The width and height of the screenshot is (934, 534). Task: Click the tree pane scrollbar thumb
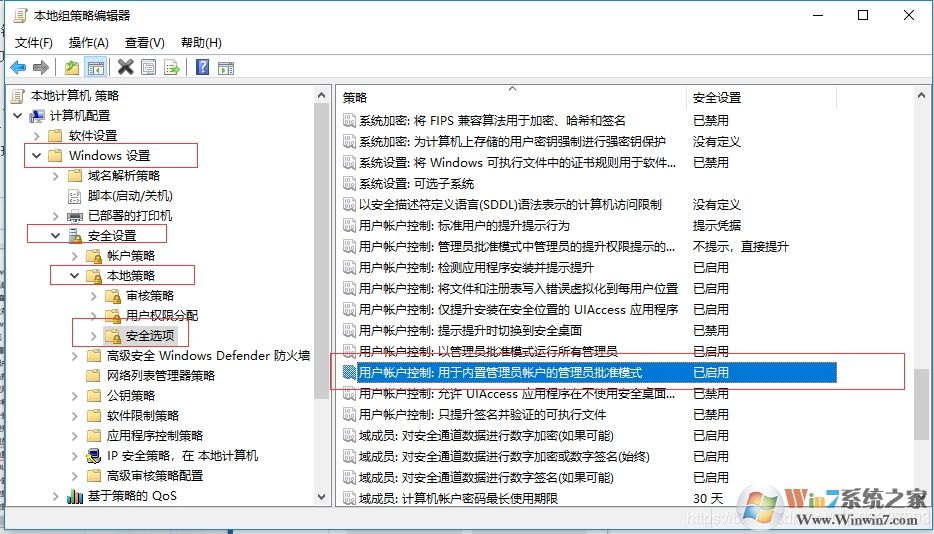coord(322,250)
